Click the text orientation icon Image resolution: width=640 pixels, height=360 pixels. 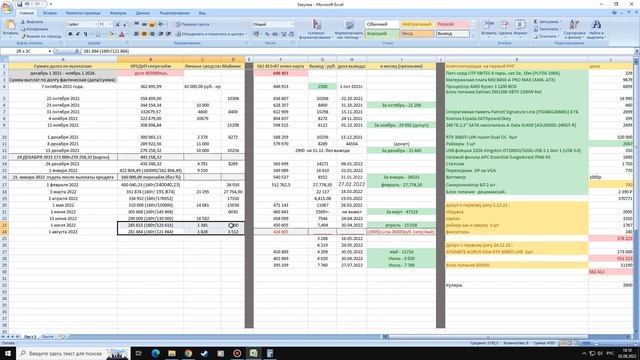coord(162,24)
